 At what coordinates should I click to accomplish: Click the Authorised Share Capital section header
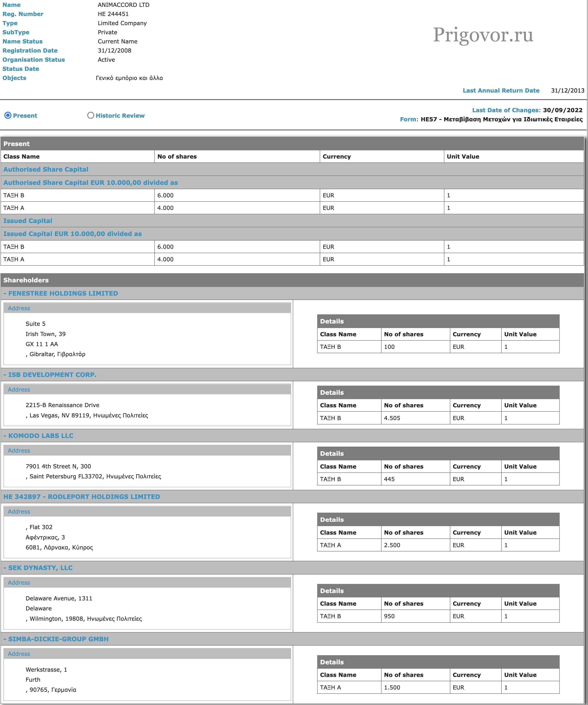click(46, 170)
